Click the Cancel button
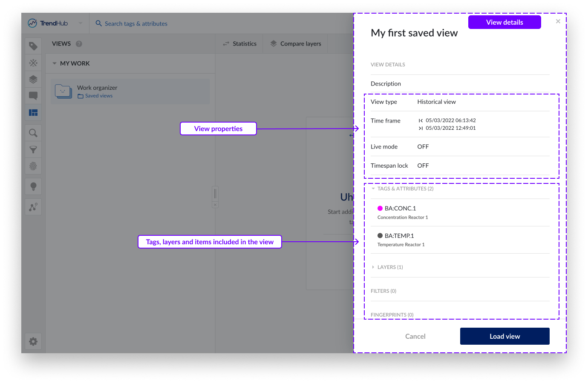The image size is (588, 383). [x=415, y=336]
